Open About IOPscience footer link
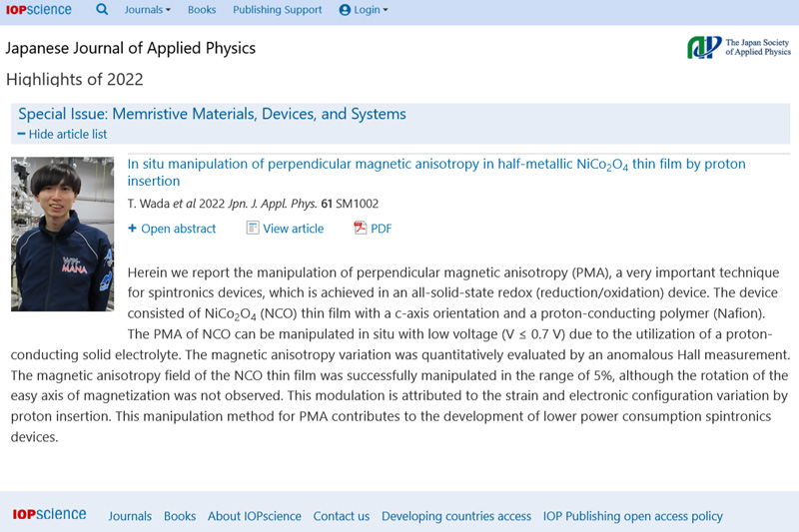This screenshot has width=799, height=532. pos(254,516)
